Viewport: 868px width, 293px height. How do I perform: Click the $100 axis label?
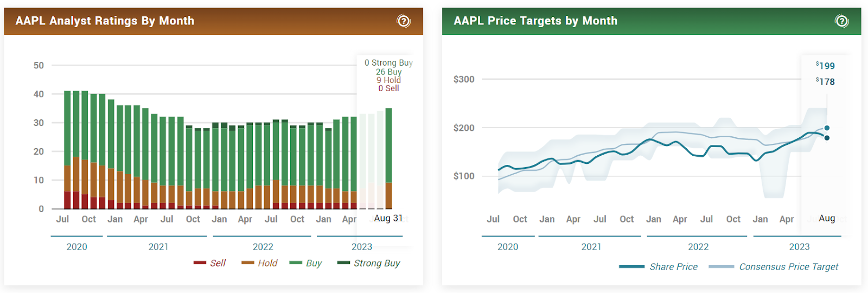pos(464,176)
